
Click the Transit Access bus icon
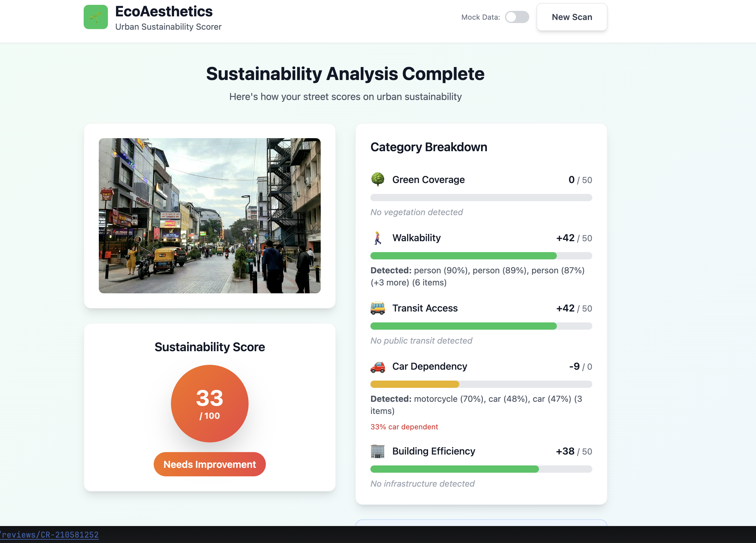coord(377,308)
